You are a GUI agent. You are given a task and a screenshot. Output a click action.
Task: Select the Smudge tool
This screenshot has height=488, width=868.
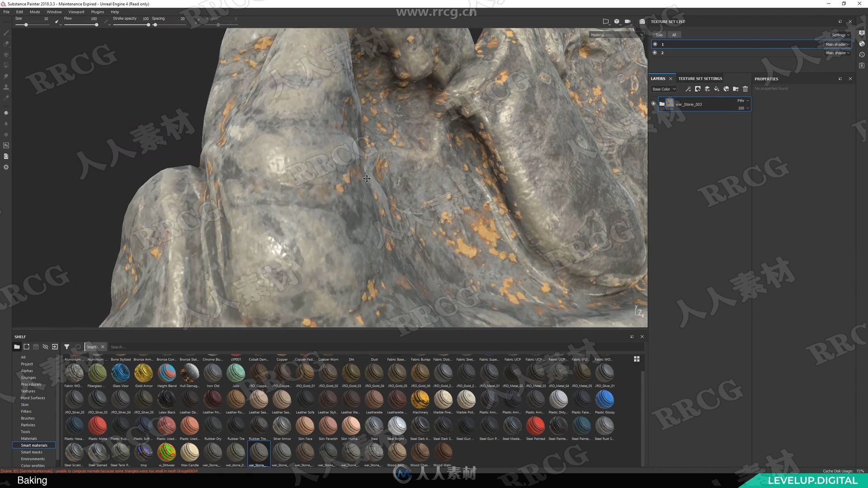(x=6, y=76)
